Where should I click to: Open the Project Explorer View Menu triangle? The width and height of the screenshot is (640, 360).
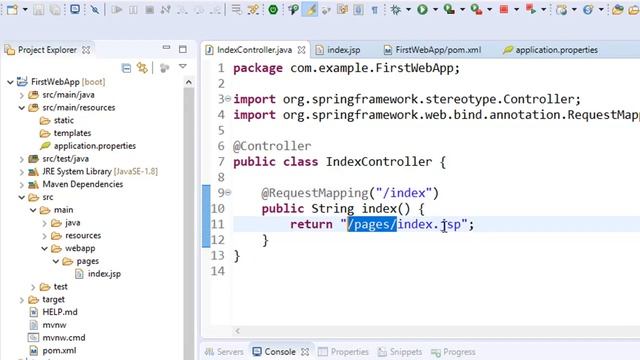pos(182,67)
